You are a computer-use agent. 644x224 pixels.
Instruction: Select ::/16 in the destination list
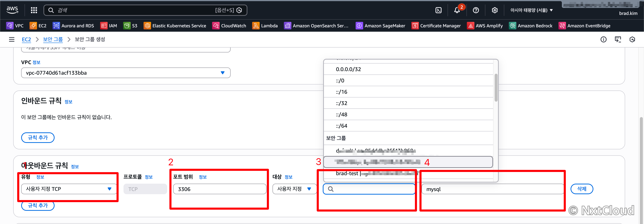click(x=408, y=92)
